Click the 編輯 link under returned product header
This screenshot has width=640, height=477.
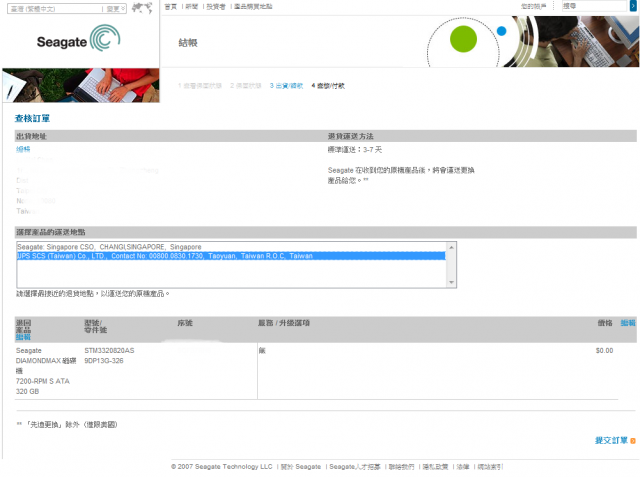coord(23,337)
